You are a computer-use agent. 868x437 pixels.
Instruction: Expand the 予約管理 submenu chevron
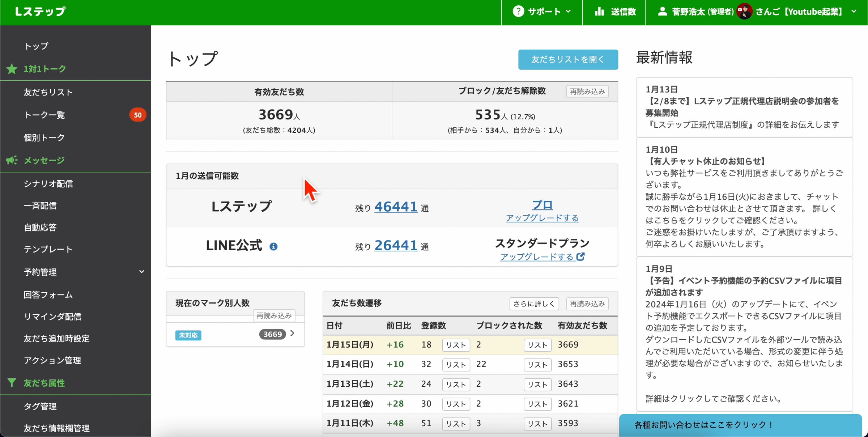pos(142,272)
